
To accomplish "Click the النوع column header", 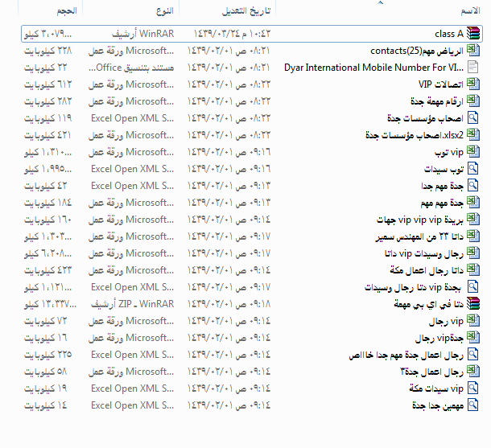I will [162, 13].
